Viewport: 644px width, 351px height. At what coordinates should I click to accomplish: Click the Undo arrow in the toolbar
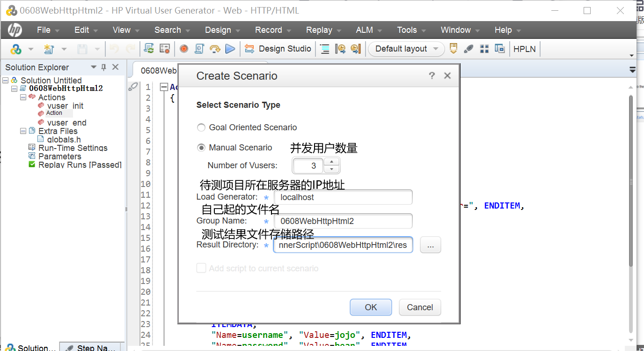(114, 49)
